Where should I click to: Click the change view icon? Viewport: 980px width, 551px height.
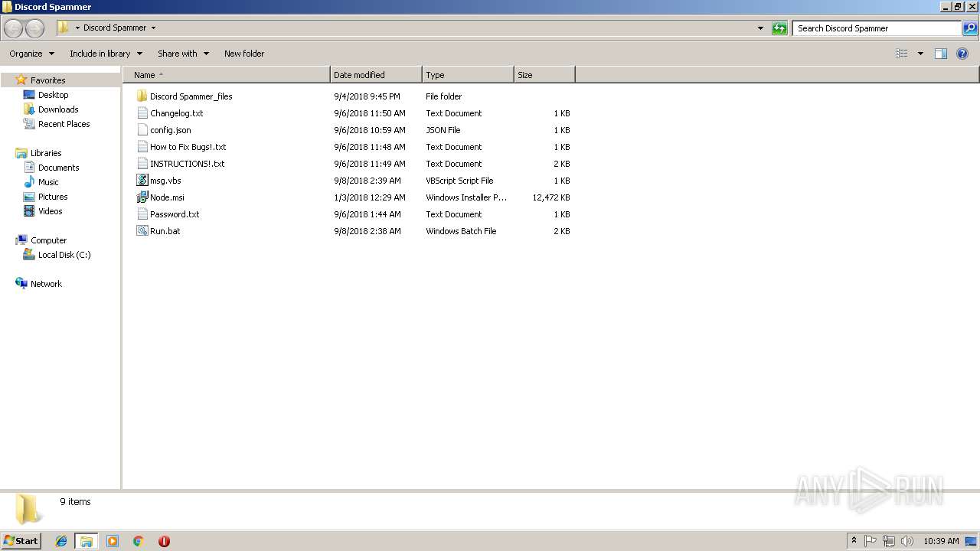[902, 54]
